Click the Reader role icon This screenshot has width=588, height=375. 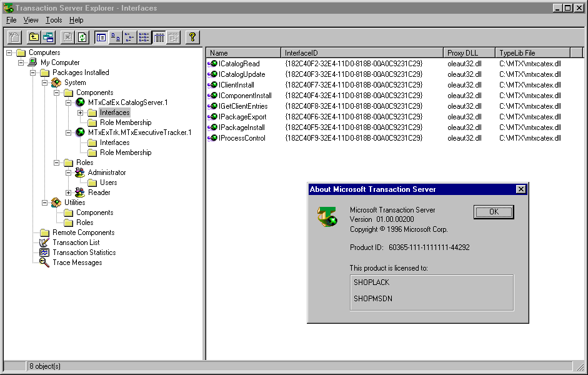(x=80, y=192)
